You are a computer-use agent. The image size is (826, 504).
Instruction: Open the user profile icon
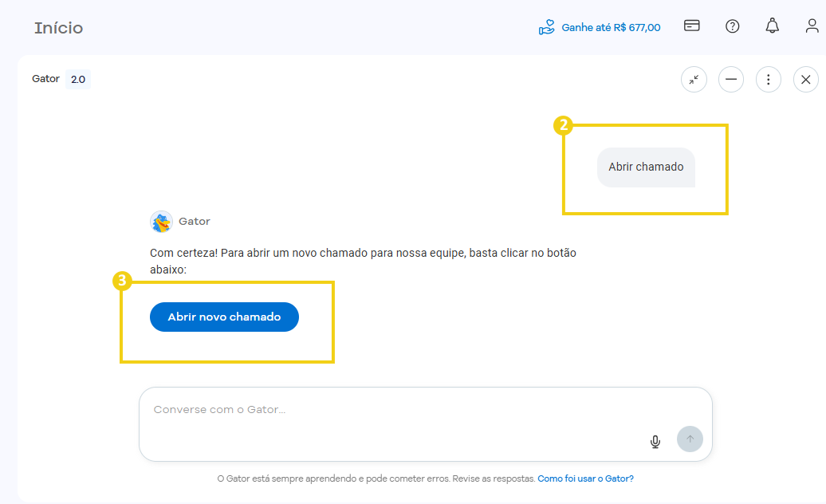coord(812,26)
